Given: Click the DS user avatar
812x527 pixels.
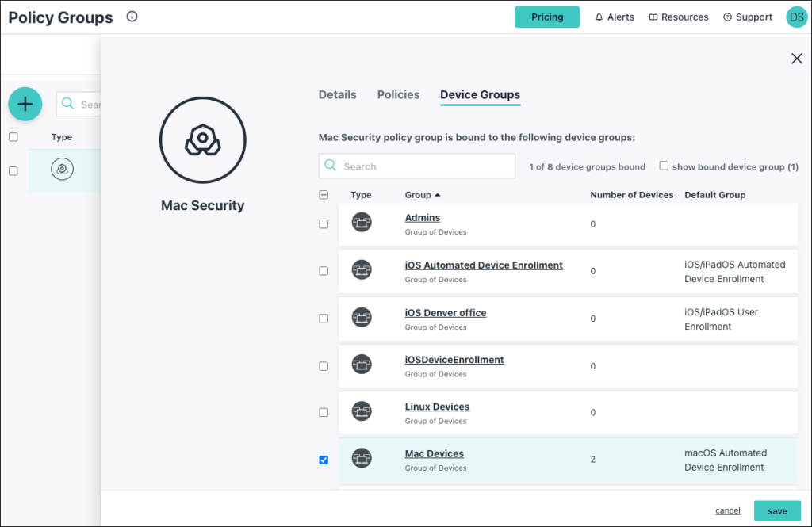Looking at the screenshot, I should [x=796, y=17].
